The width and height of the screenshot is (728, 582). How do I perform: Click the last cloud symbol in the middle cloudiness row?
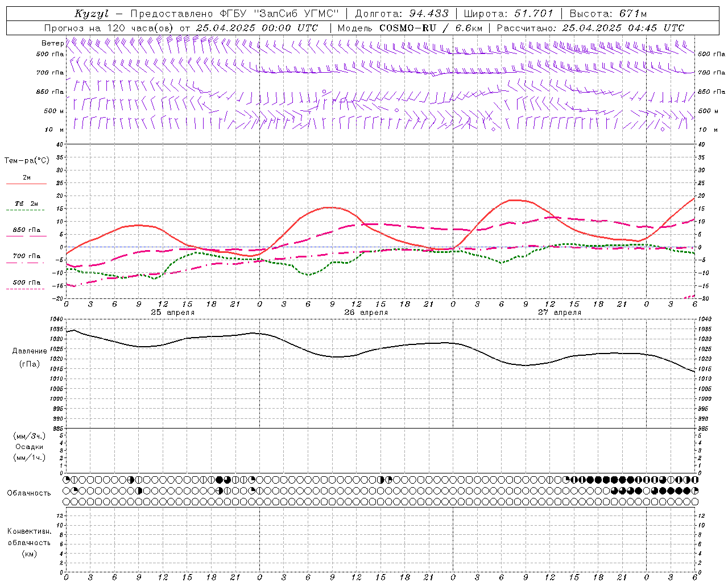(695, 490)
